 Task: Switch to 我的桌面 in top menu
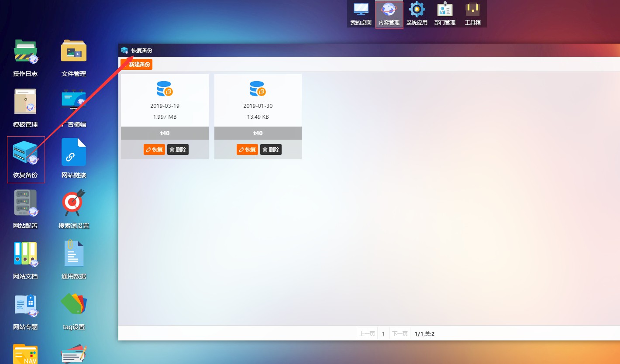361,14
